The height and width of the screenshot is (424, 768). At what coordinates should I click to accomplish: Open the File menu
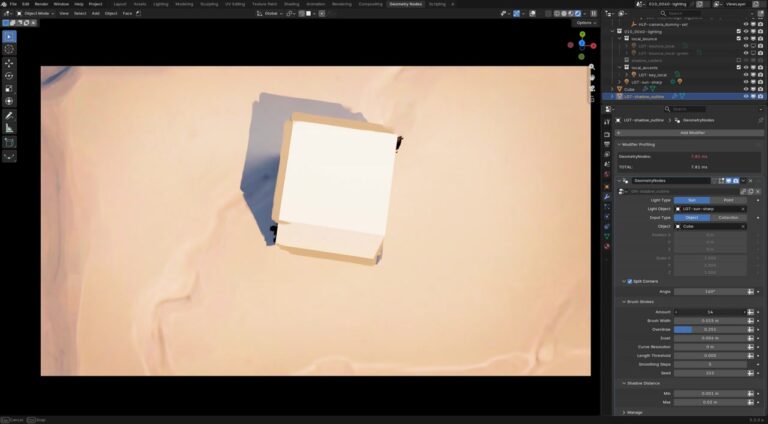13,4
